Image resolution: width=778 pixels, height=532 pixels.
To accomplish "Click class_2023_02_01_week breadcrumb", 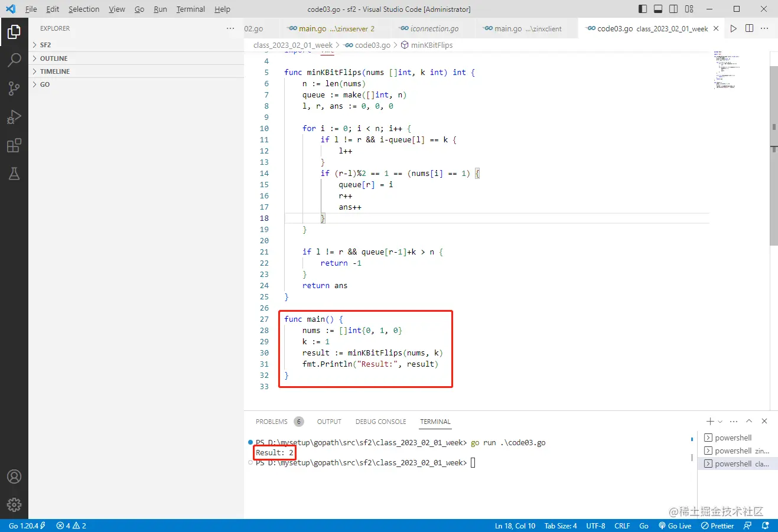I will [x=293, y=45].
